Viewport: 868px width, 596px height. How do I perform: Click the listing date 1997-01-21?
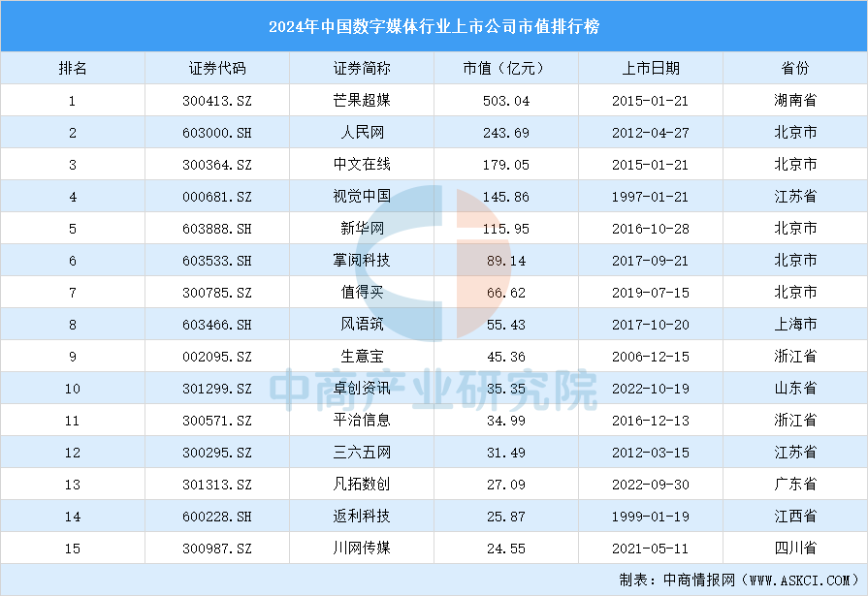tap(651, 197)
